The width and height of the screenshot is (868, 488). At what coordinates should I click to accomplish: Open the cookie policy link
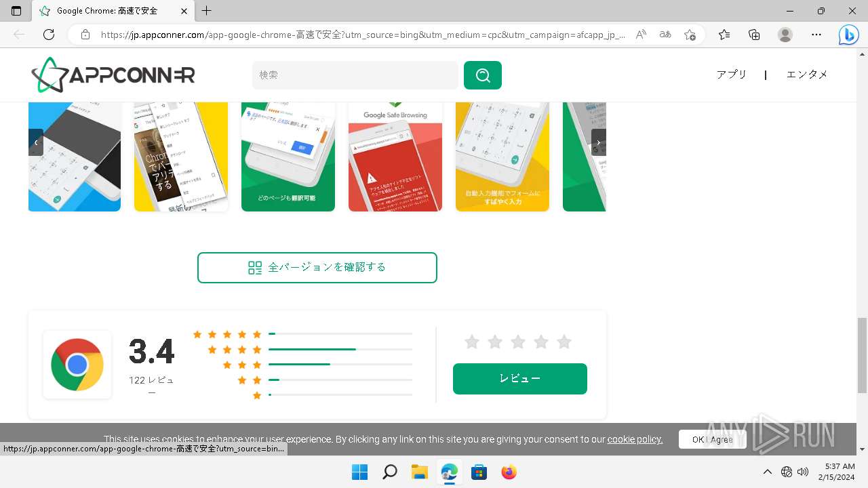click(635, 439)
